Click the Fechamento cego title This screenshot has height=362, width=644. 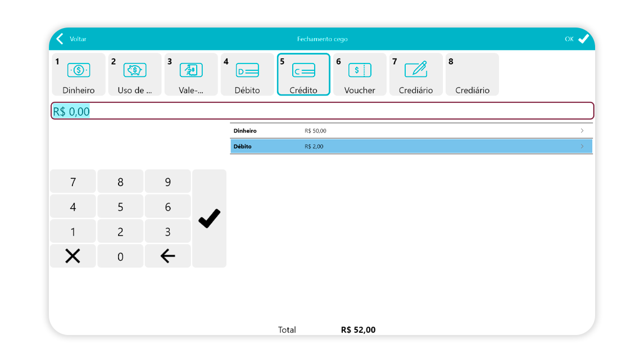point(323,39)
